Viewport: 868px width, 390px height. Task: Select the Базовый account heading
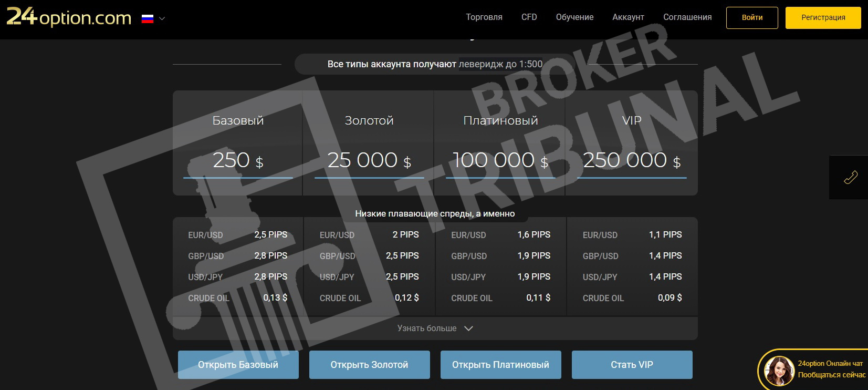[238, 120]
